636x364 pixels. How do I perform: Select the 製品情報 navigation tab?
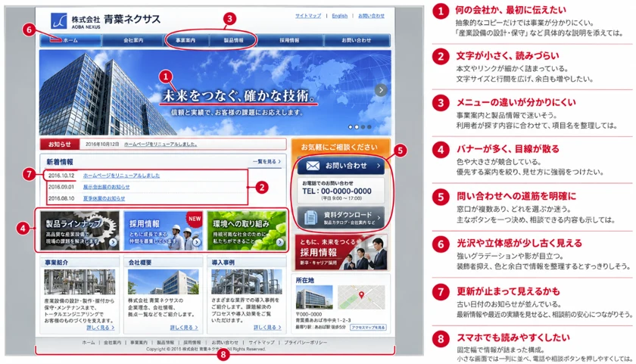pos(234,40)
